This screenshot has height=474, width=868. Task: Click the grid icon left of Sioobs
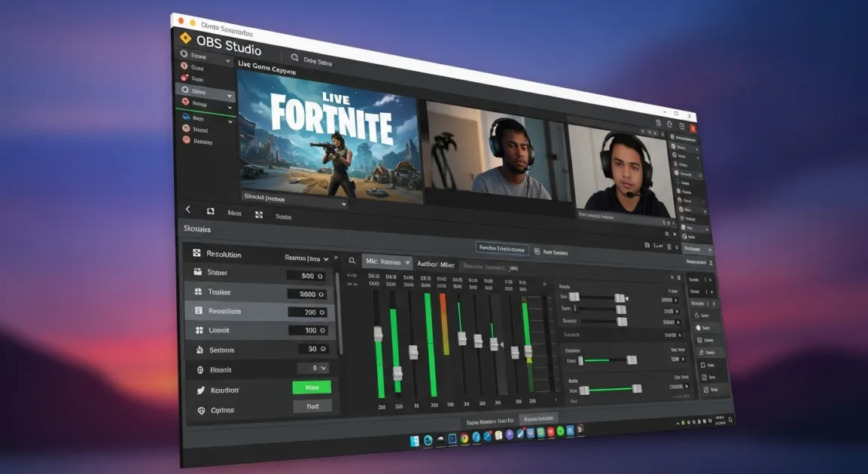tap(258, 215)
